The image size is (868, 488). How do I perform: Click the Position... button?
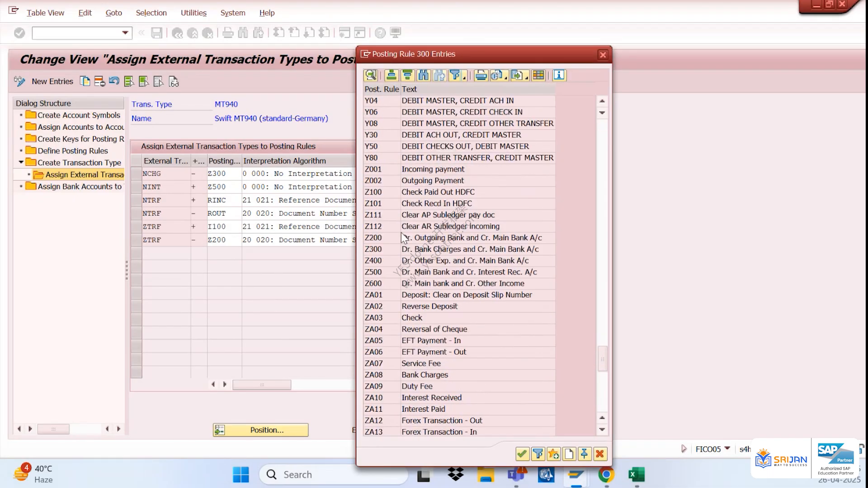click(x=261, y=430)
